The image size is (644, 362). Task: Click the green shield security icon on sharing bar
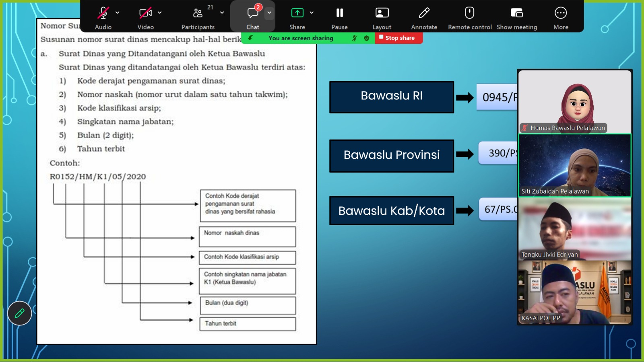point(367,38)
